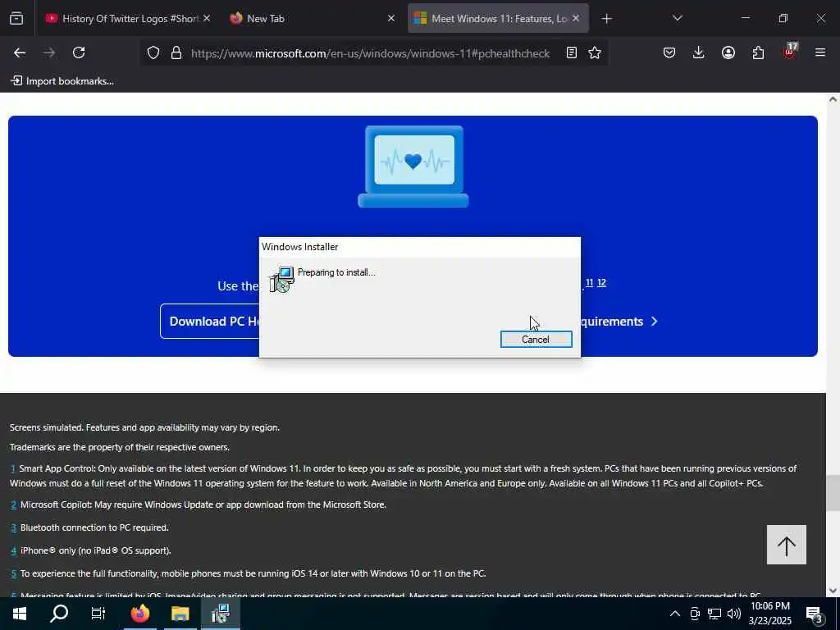Open the requirements link with chevron

tap(619, 322)
